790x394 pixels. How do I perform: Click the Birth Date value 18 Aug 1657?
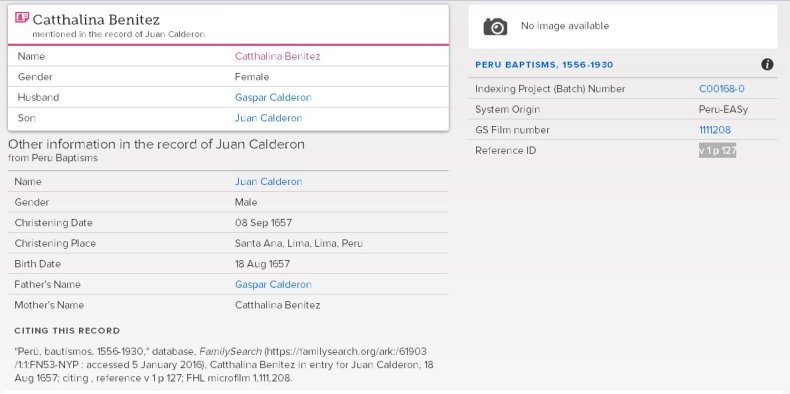(262, 264)
